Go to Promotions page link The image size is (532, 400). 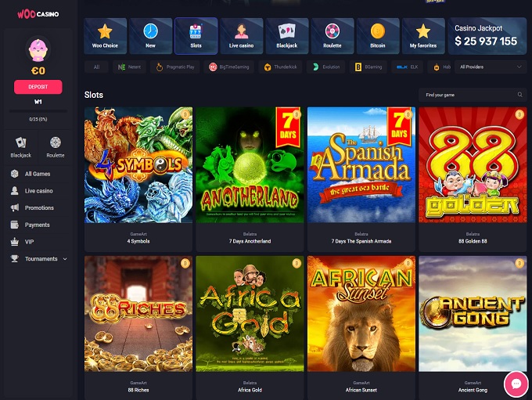pyautogui.click(x=39, y=207)
